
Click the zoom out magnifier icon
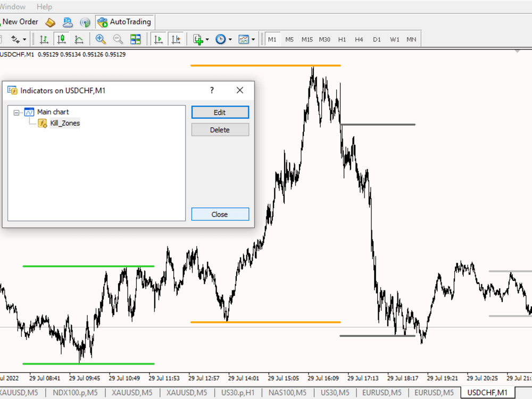tap(119, 39)
